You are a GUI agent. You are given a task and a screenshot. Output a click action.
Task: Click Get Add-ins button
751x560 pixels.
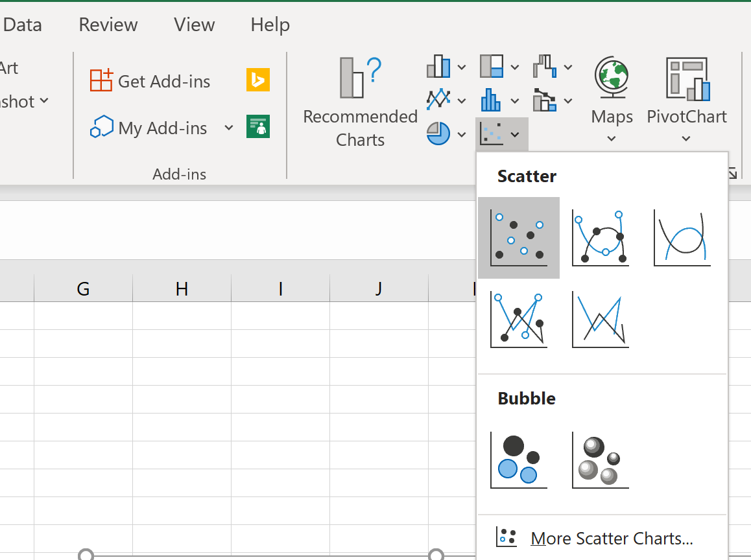point(150,81)
